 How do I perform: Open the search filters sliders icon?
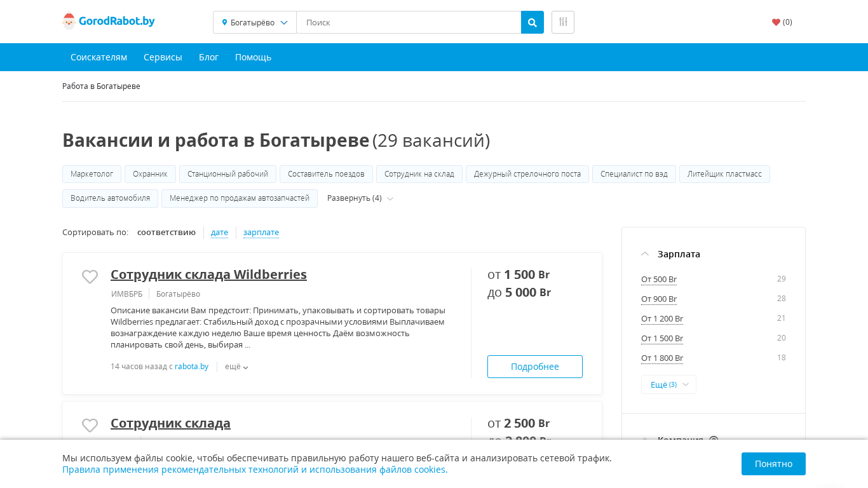click(x=563, y=22)
